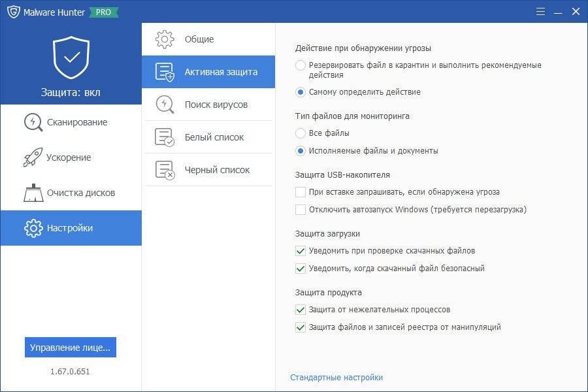This screenshot has width=588, height=392.
Task: Click the Общие gear icon
Action: [165, 39]
